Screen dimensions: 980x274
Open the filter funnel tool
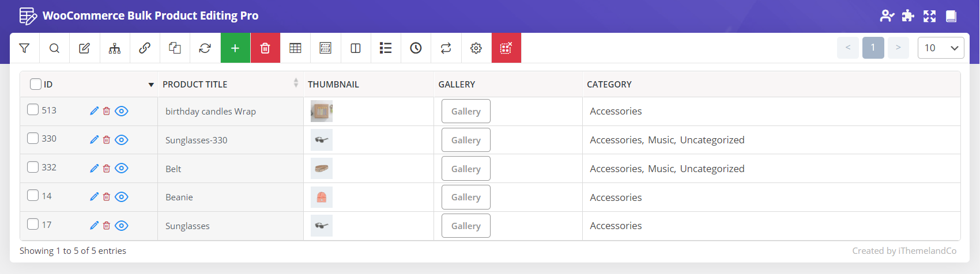coord(24,48)
